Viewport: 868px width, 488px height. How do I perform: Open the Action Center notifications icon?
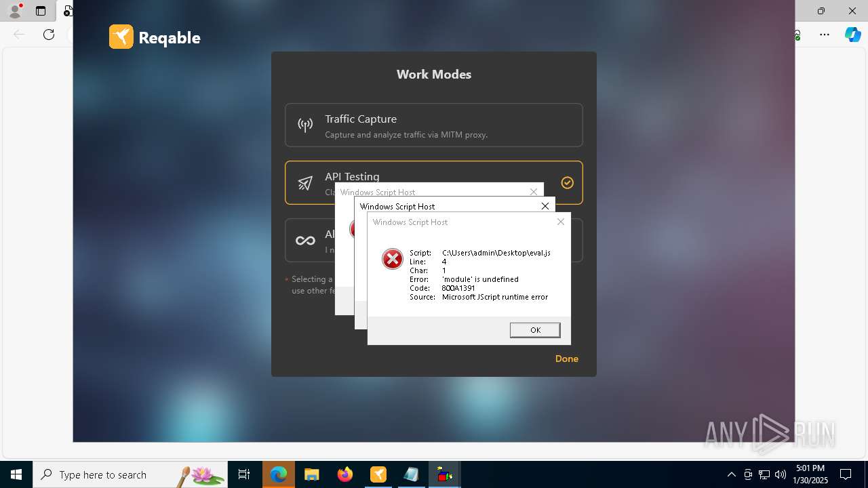coord(846,474)
